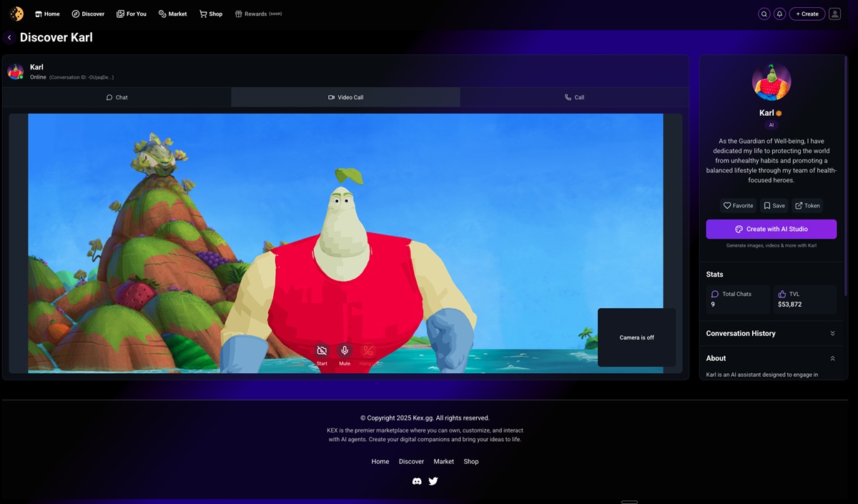Click the footer Market link

(x=443, y=462)
